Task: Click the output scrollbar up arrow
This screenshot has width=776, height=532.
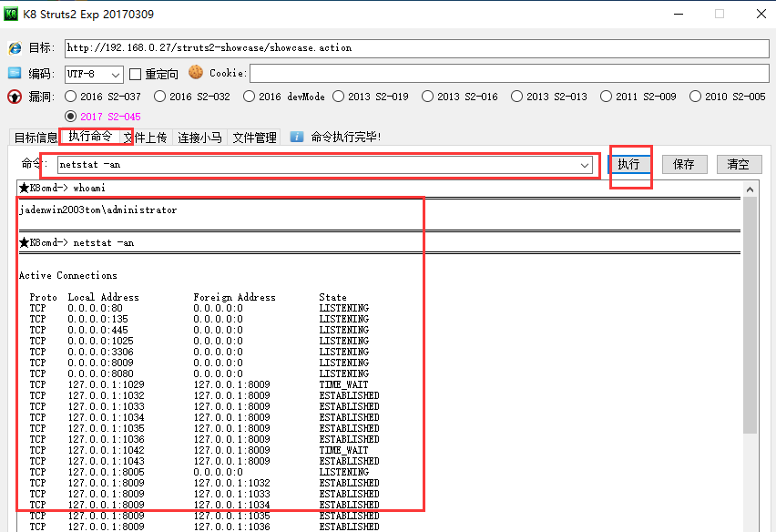Action: (750, 189)
